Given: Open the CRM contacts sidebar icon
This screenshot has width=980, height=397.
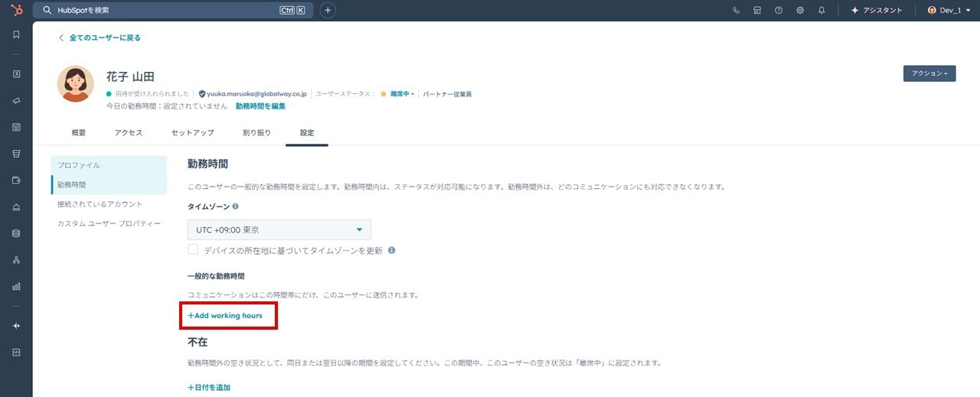Looking at the screenshot, I should 16,74.
